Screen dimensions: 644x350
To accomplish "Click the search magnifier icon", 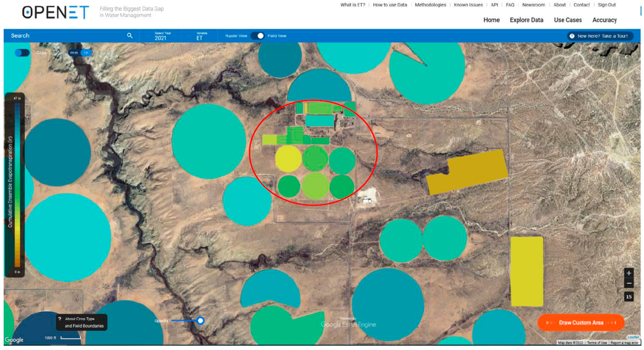I will [129, 36].
